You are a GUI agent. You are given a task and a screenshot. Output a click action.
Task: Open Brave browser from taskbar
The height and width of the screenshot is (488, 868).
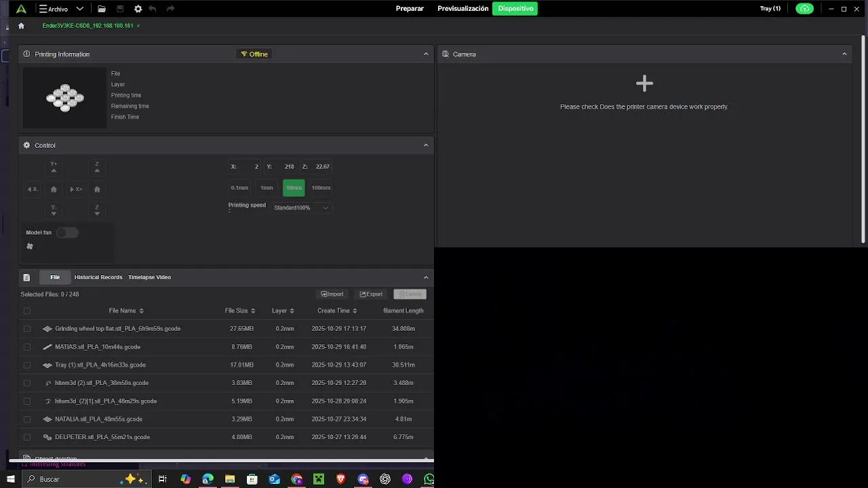pyautogui.click(x=340, y=479)
